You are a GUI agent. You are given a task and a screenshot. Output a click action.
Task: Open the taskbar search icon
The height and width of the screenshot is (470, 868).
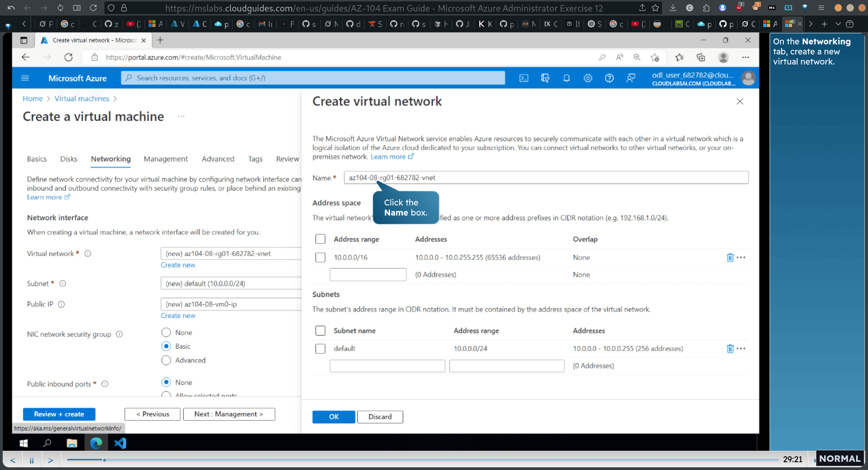point(47,443)
